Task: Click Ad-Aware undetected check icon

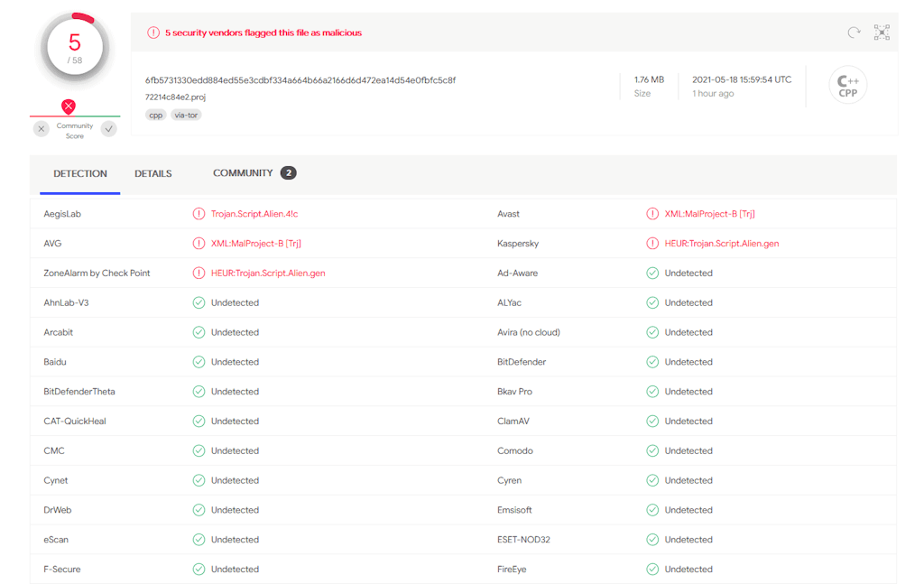Action: [652, 273]
